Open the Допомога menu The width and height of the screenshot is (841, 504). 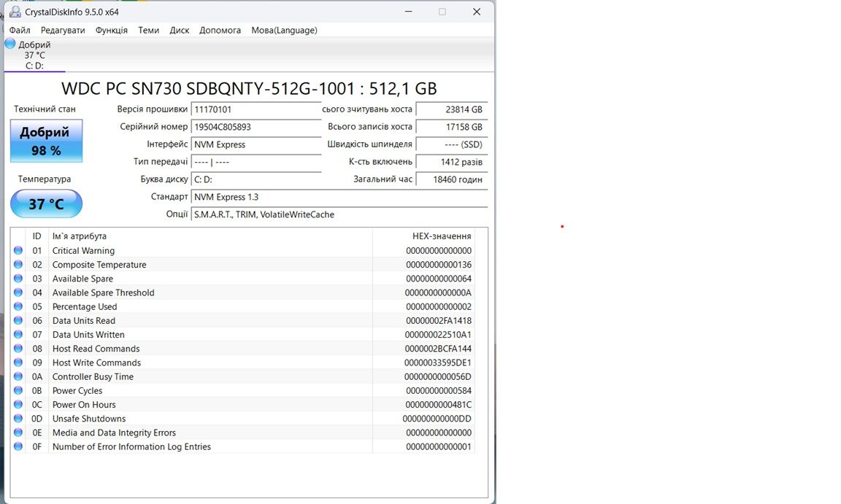(220, 30)
